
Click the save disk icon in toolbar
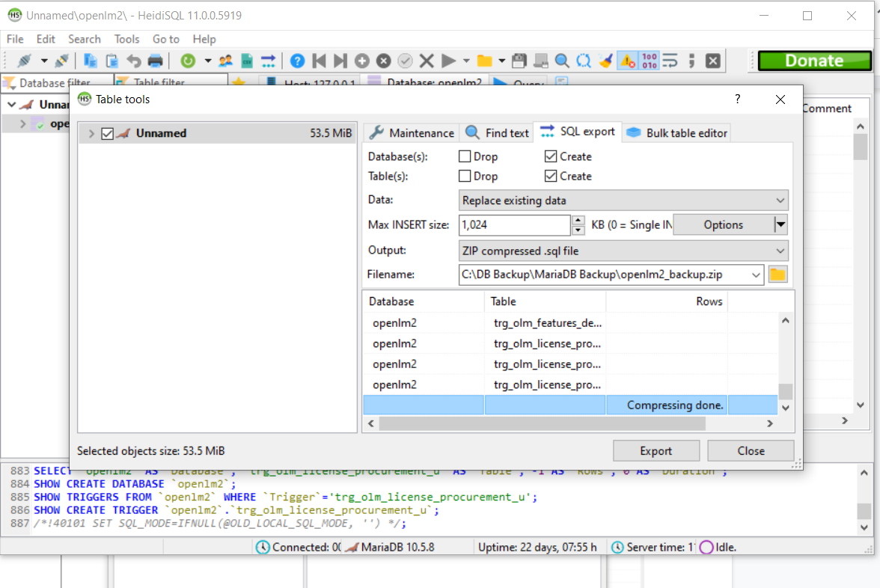click(519, 61)
